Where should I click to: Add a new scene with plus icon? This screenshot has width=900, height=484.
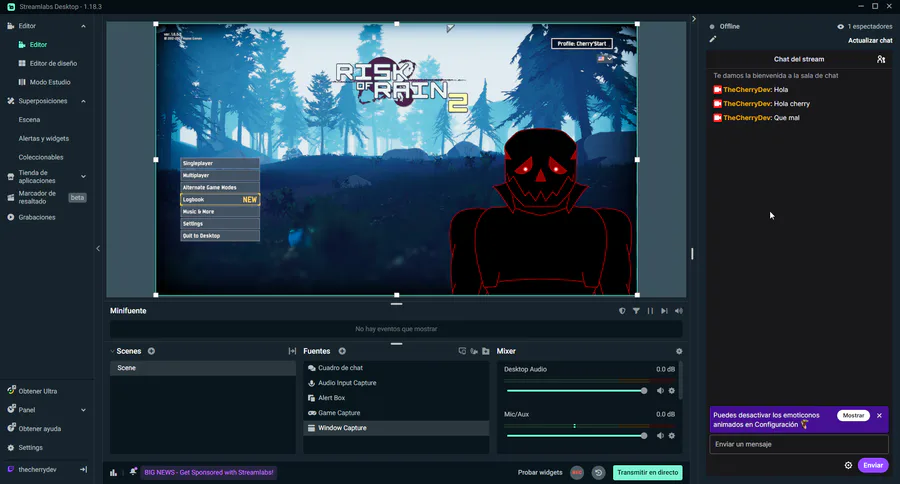click(152, 351)
